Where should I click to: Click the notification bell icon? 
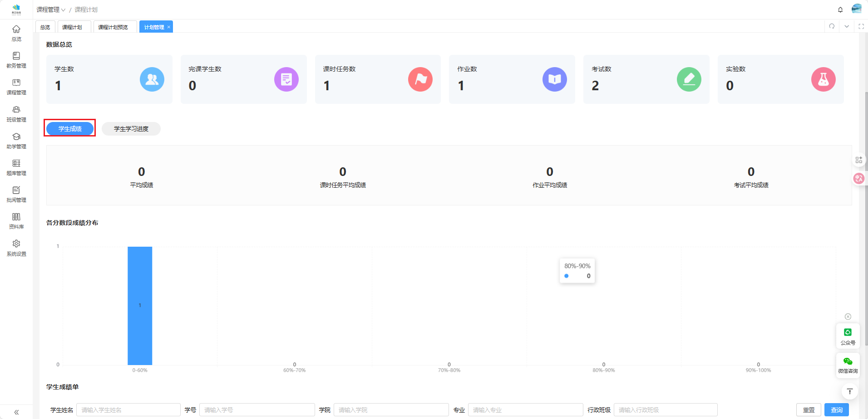pos(840,10)
